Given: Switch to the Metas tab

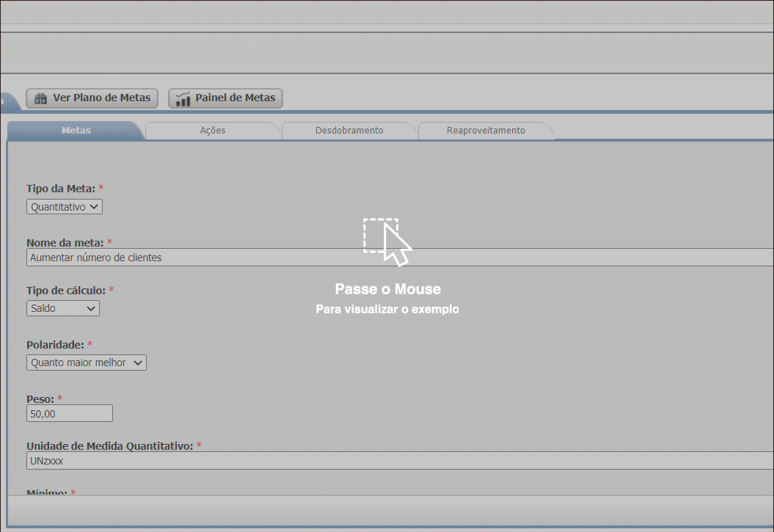Looking at the screenshot, I should [76, 131].
